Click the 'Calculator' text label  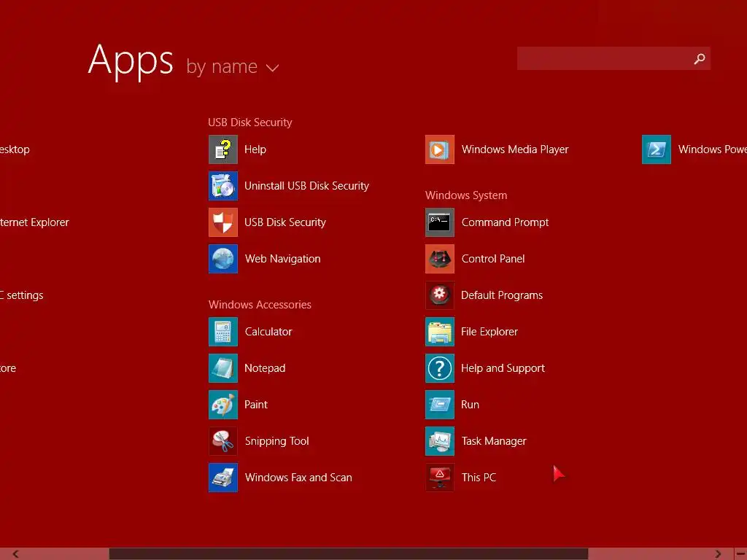pyautogui.click(x=268, y=332)
